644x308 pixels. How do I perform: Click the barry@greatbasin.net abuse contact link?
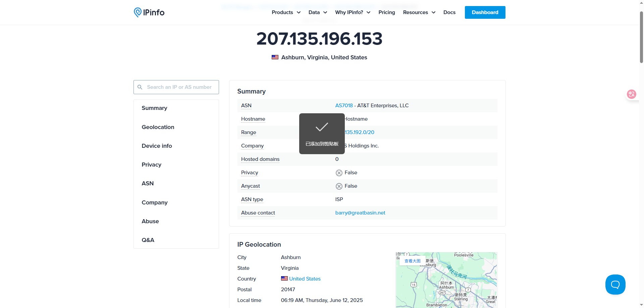pyautogui.click(x=360, y=213)
